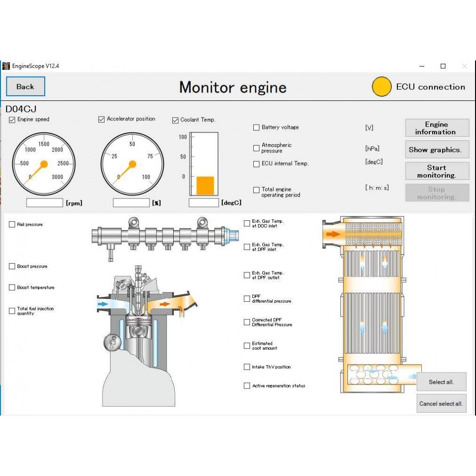
Task: Click Show graphics button
Action: (437, 149)
